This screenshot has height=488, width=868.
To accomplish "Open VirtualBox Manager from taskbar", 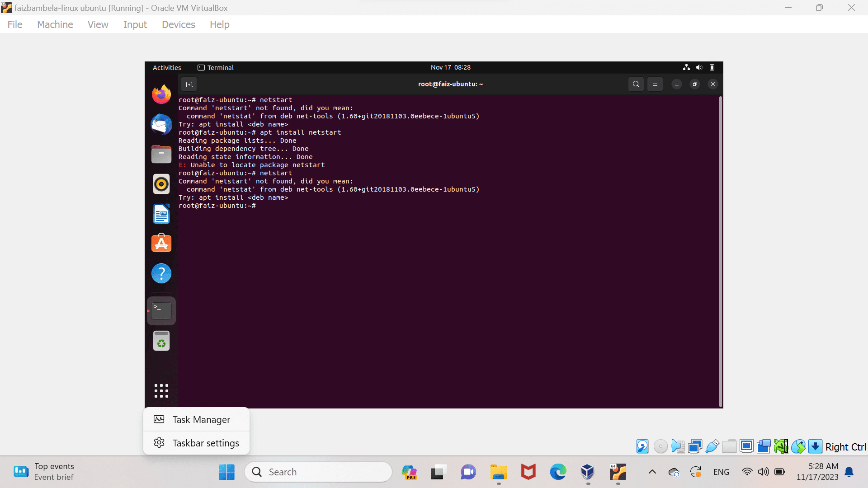I will pyautogui.click(x=587, y=472).
